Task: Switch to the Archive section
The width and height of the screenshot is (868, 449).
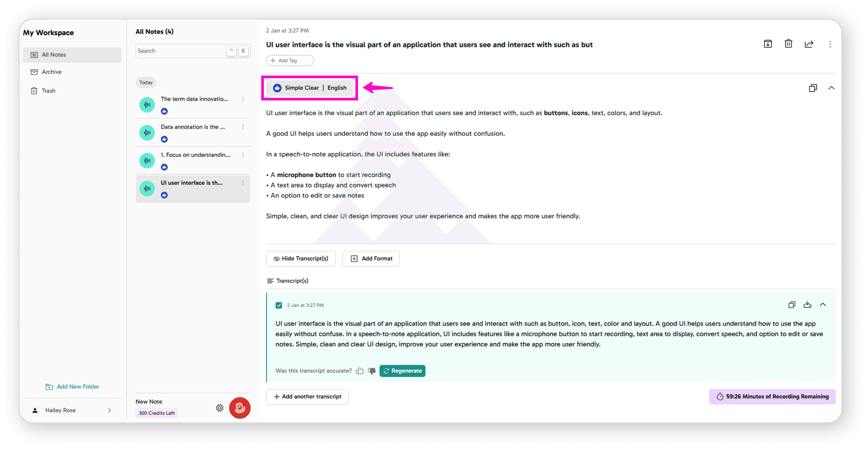Action: [x=51, y=72]
